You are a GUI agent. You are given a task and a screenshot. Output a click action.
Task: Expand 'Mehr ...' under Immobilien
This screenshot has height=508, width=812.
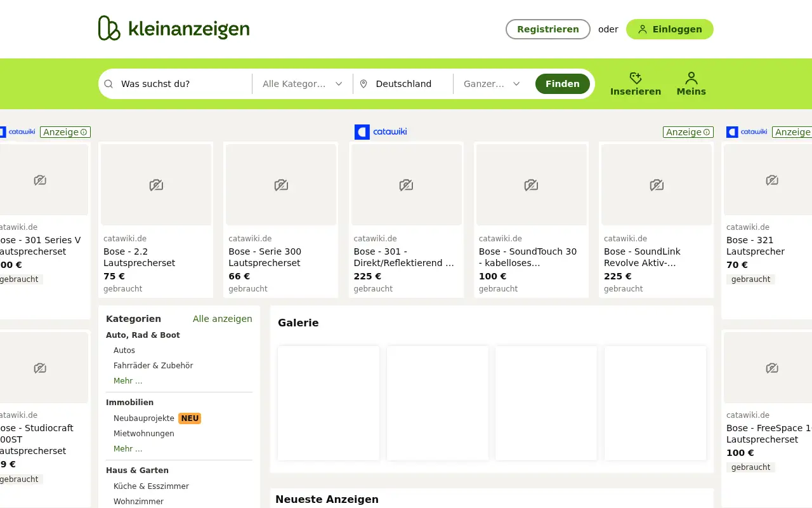(x=128, y=449)
